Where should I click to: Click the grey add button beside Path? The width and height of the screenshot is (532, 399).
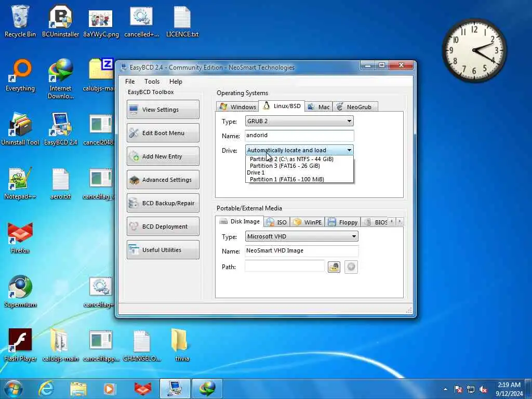[351, 267]
